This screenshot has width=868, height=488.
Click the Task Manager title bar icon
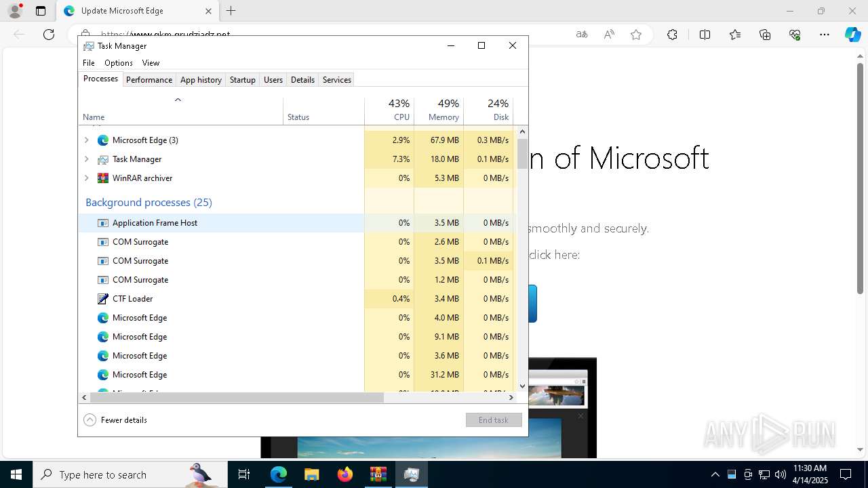(89, 46)
